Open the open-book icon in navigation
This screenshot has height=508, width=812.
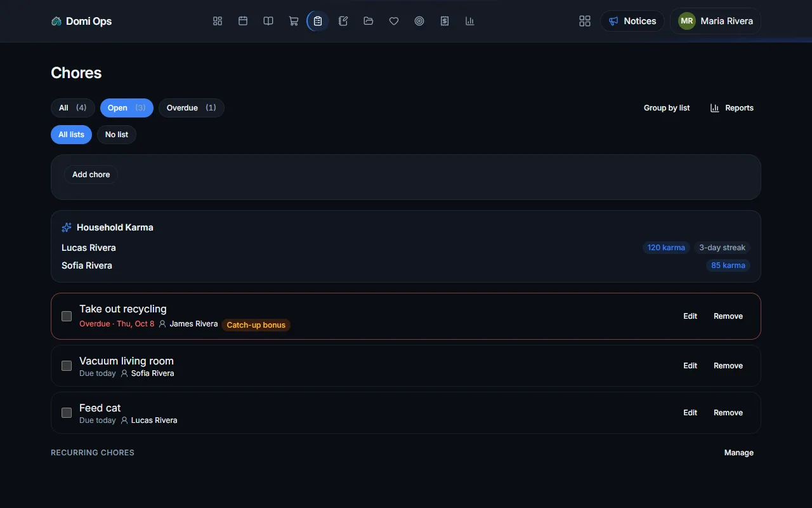tap(268, 21)
